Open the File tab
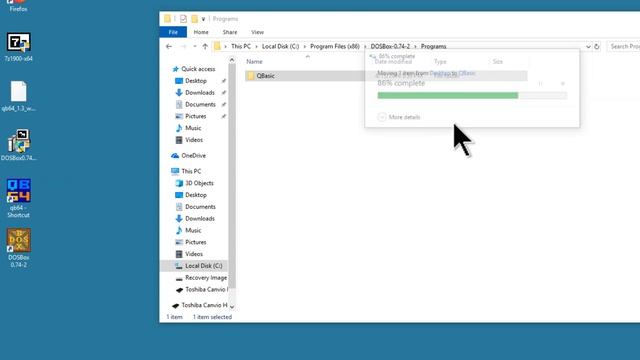Viewport: 640px width, 360px height. (x=173, y=32)
